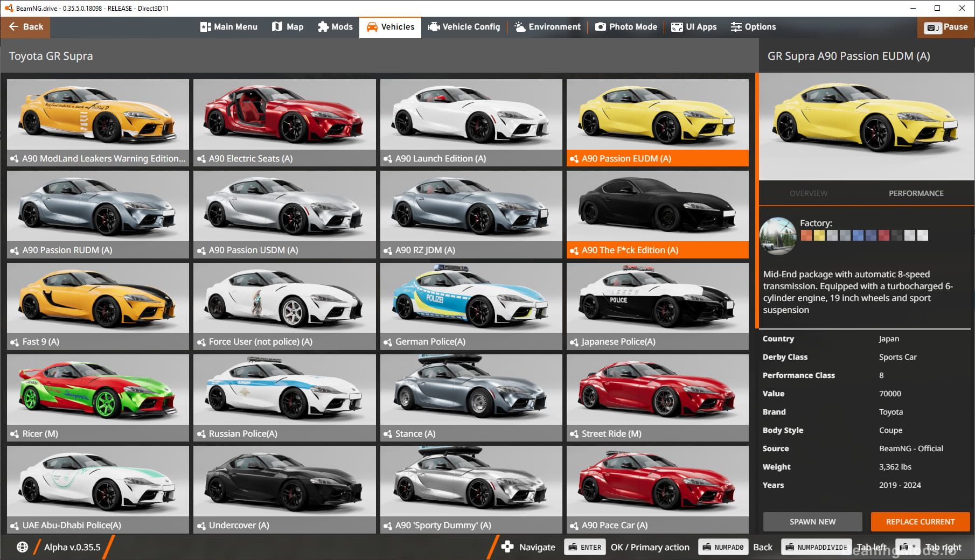Viewport: 975px width, 560px height.
Task: Click the NUMPAD0 Back key hint
Action: click(723, 547)
